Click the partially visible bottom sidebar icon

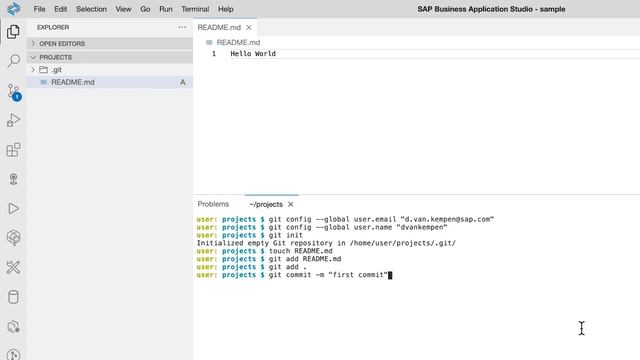coord(13,355)
